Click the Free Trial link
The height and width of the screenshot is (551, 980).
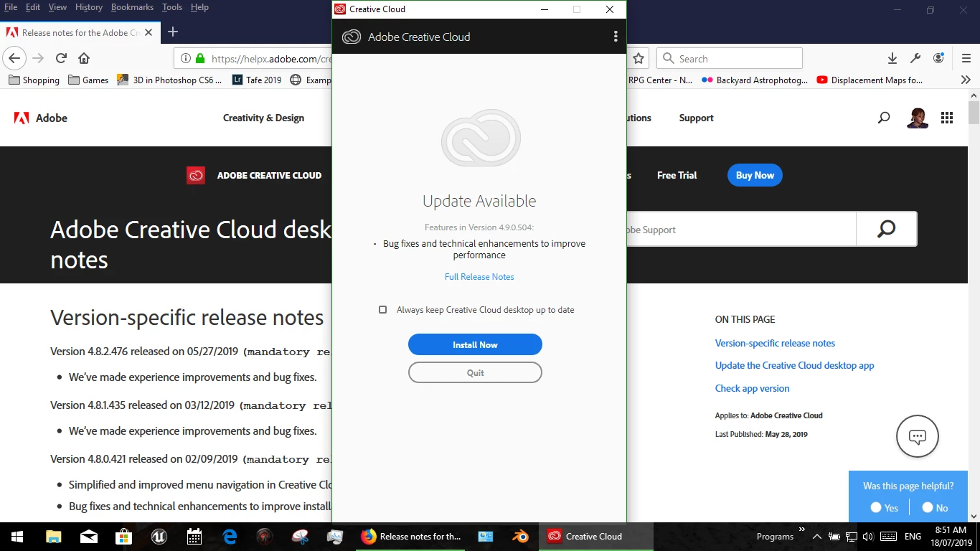pos(677,175)
